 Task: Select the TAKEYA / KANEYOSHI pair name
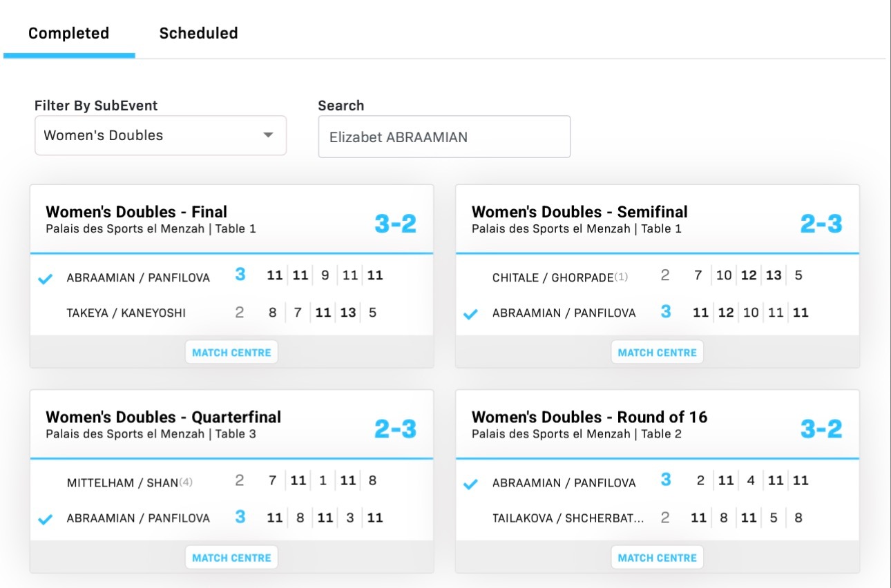tap(126, 313)
